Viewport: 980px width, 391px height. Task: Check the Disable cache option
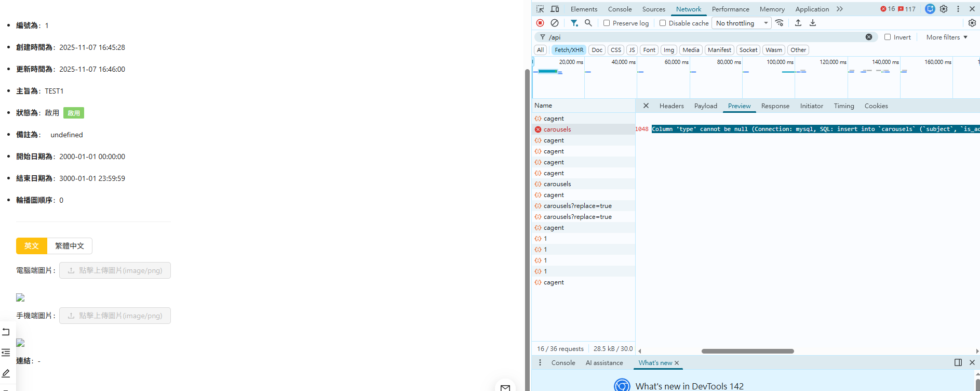coord(663,23)
